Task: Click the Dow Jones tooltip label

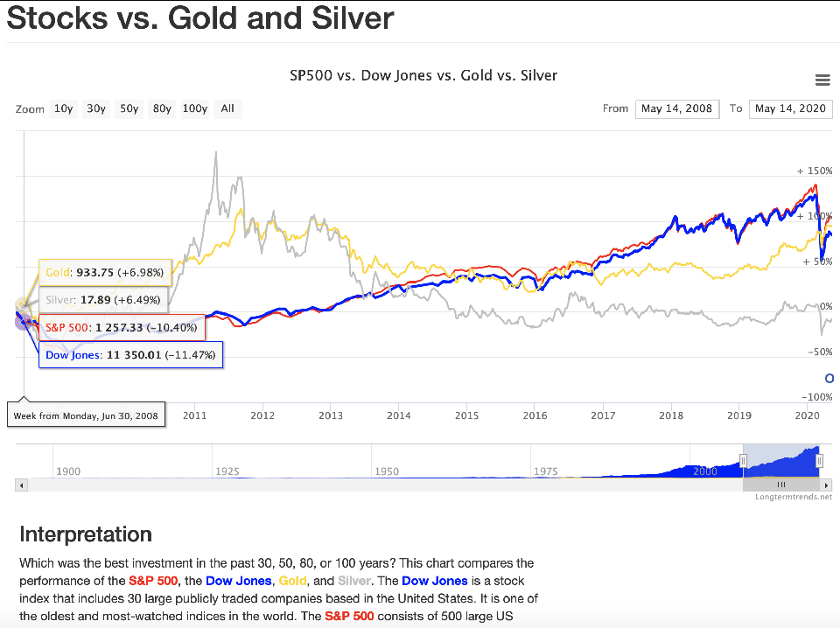Action: click(130, 356)
